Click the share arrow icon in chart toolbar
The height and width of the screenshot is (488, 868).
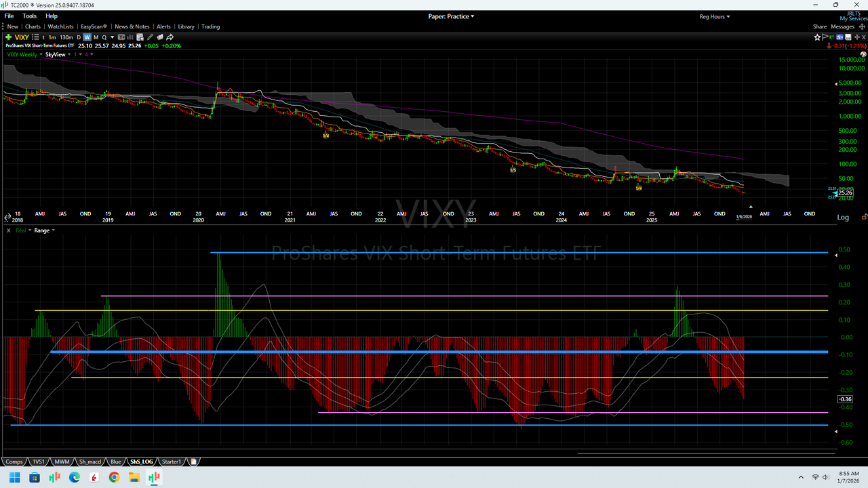coord(170,37)
